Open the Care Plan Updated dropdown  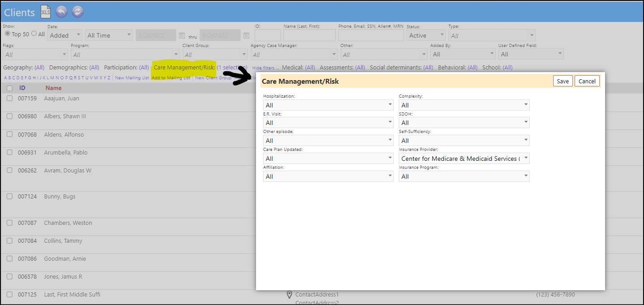(328, 159)
